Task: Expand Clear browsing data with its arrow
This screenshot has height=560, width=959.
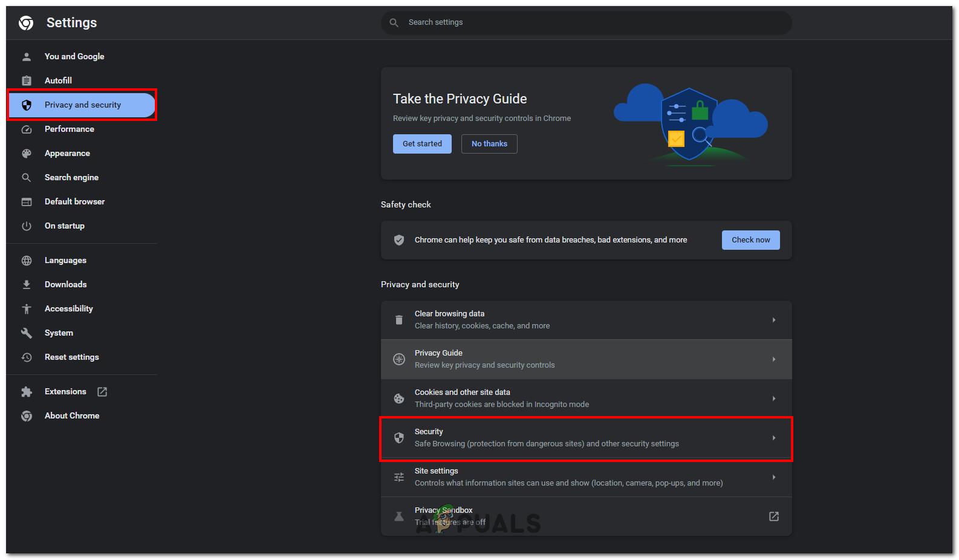Action: click(773, 320)
